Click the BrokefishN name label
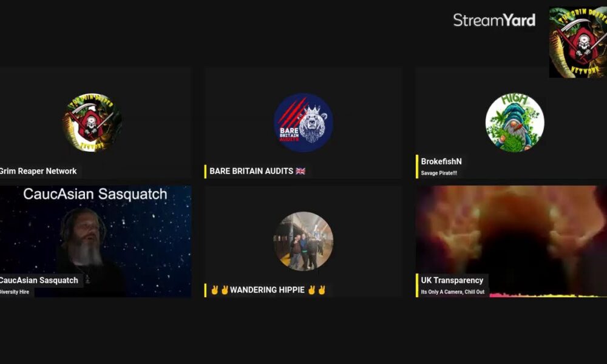The image size is (607, 364). point(441,161)
